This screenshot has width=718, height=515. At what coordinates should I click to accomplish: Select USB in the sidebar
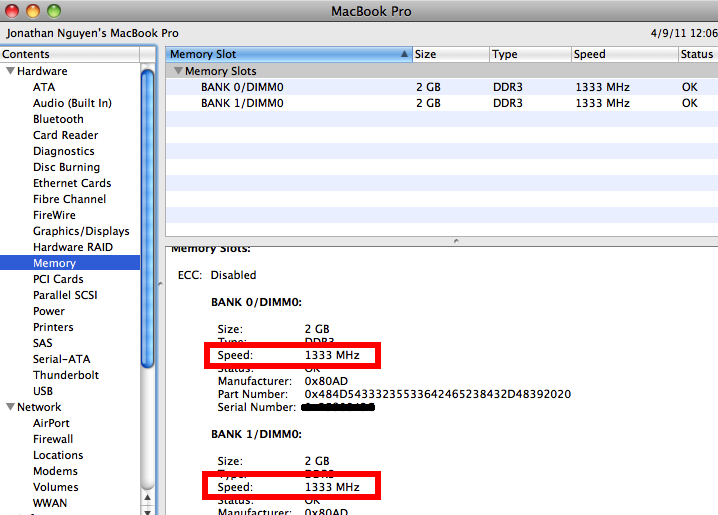click(43, 391)
